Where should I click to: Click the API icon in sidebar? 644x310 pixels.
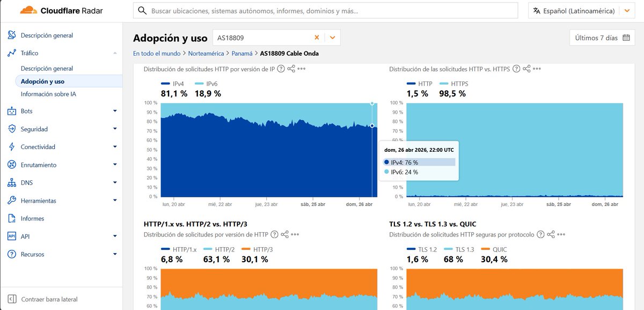click(12, 236)
